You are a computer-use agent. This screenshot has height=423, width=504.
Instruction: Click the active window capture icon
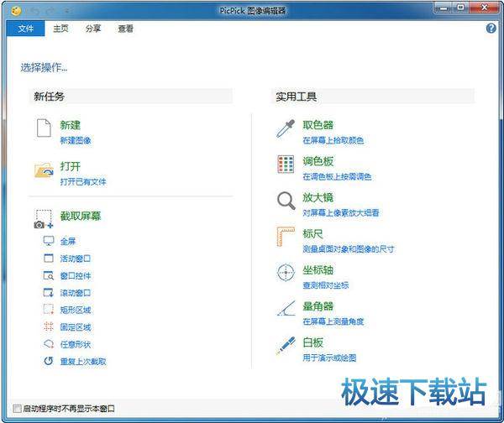[49, 258]
